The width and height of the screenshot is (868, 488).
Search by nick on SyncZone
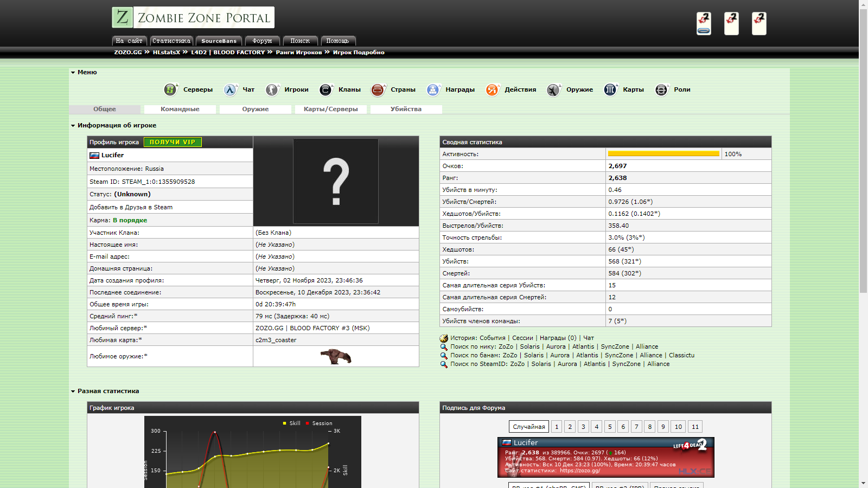(x=615, y=346)
